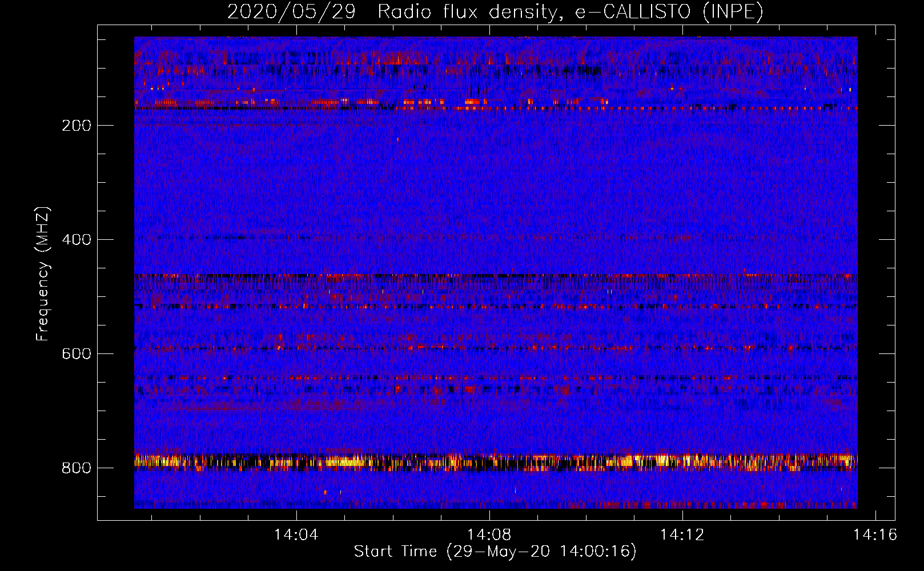
Task: Click the 'Frequency (MHZ)' axis label
Action: point(43,274)
